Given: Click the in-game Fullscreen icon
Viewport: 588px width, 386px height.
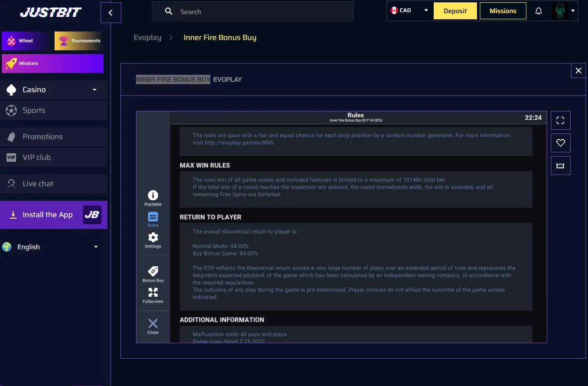Looking at the screenshot, I should (x=153, y=295).
